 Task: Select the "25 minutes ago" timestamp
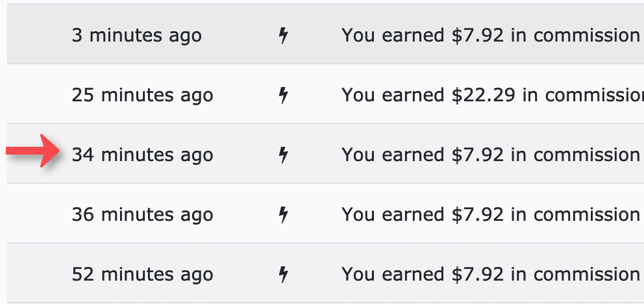143,95
